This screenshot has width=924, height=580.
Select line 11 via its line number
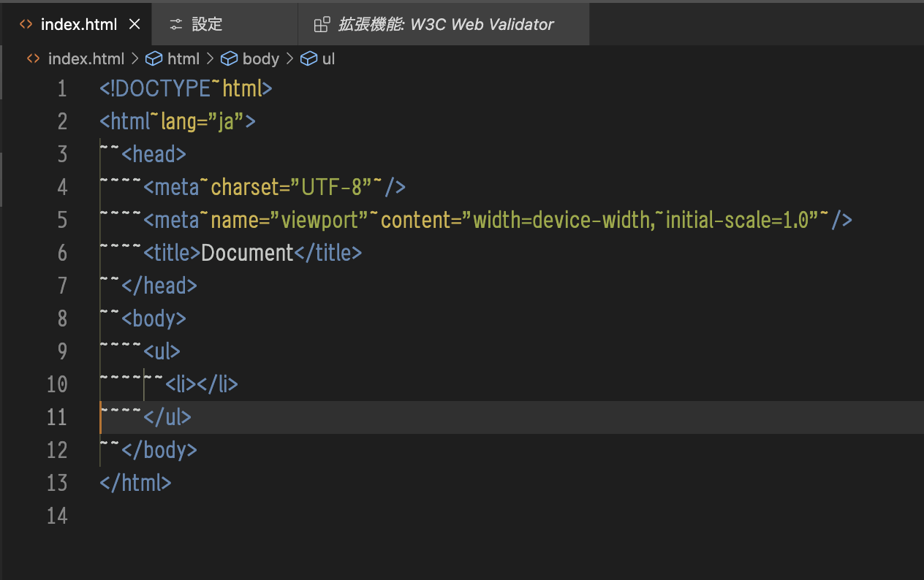coord(57,417)
